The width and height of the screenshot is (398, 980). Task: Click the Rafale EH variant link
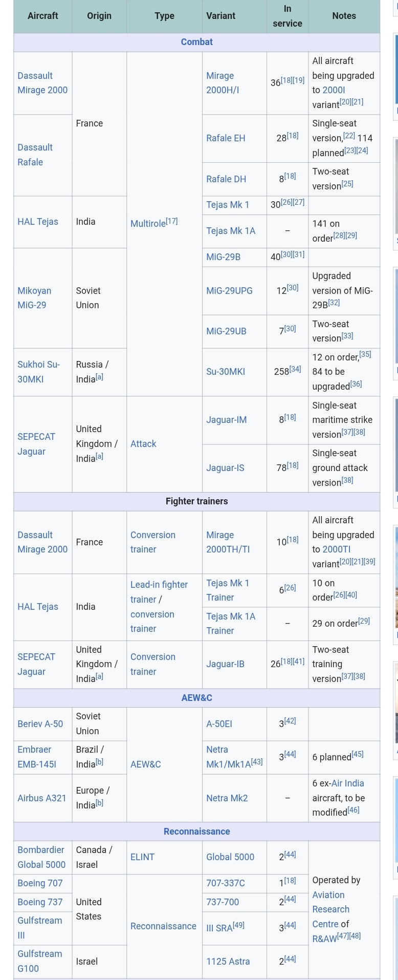point(226,138)
